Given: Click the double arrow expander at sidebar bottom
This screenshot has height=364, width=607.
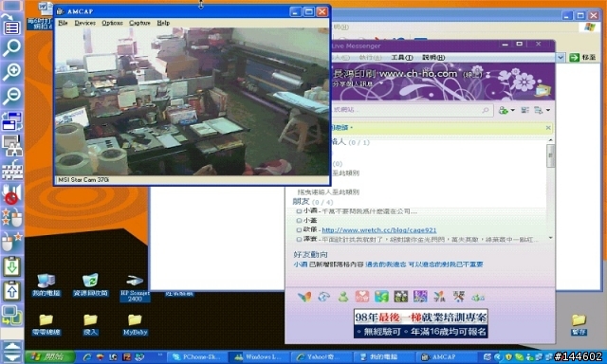Looking at the screenshot, I should coord(11,352).
